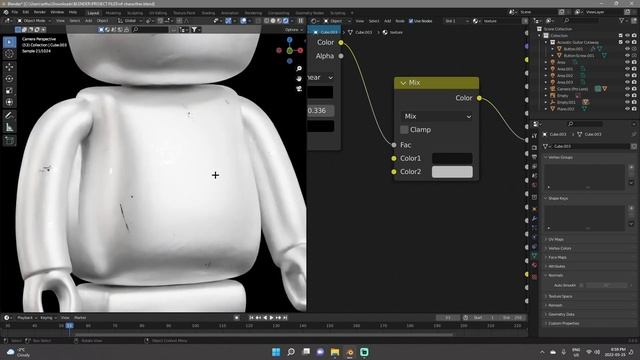This screenshot has width=640, height=360.
Task: Select the Annotate tool
Action: point(9,116)
